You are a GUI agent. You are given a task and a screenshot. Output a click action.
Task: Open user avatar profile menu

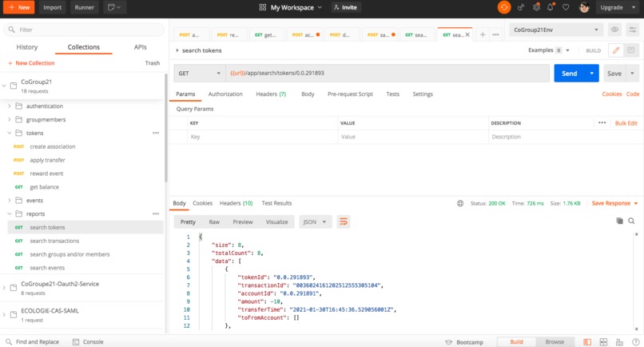coord(584,7)
